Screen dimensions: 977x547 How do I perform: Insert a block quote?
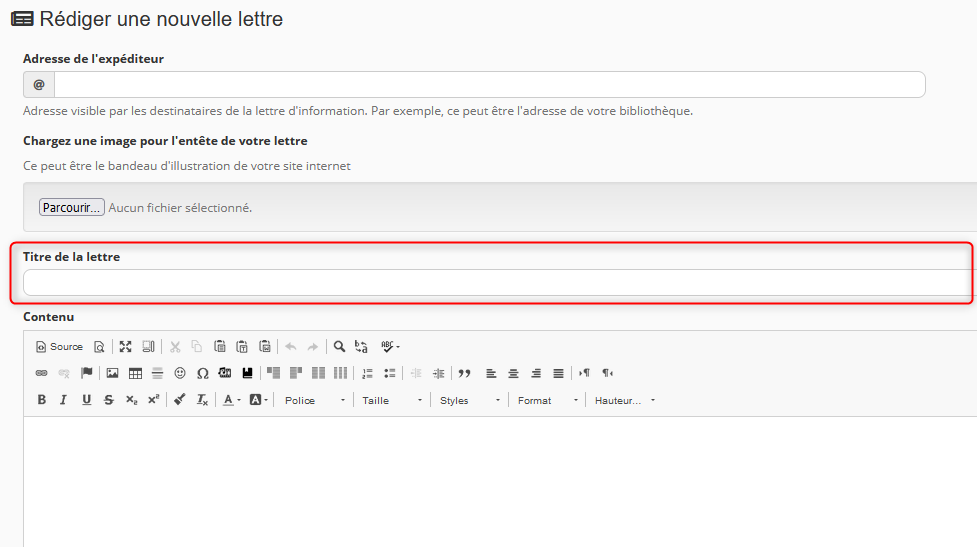coord(464,373)
